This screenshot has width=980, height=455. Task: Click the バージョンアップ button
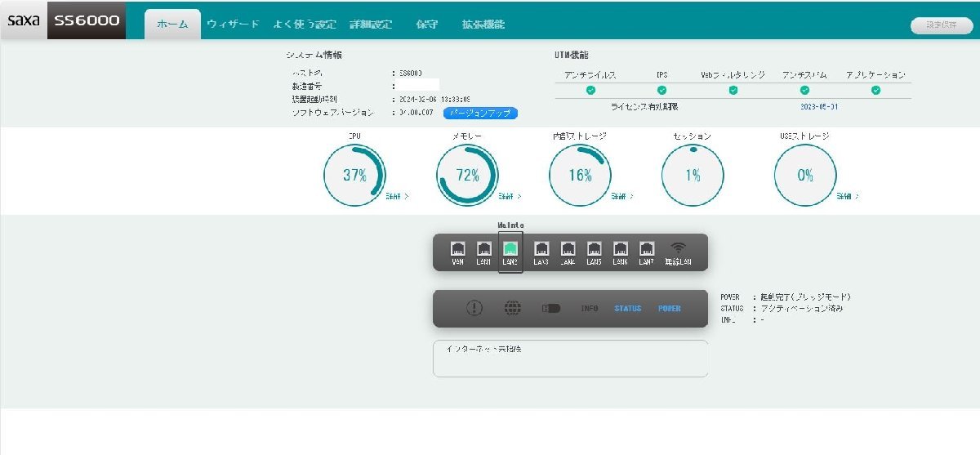coord(481,113)
